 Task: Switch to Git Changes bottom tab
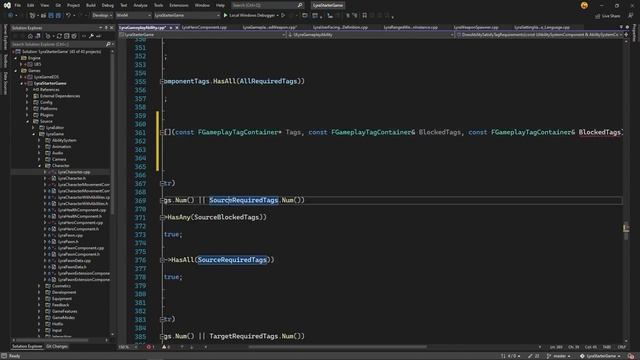pyautogui.click(x=57, y=347)
